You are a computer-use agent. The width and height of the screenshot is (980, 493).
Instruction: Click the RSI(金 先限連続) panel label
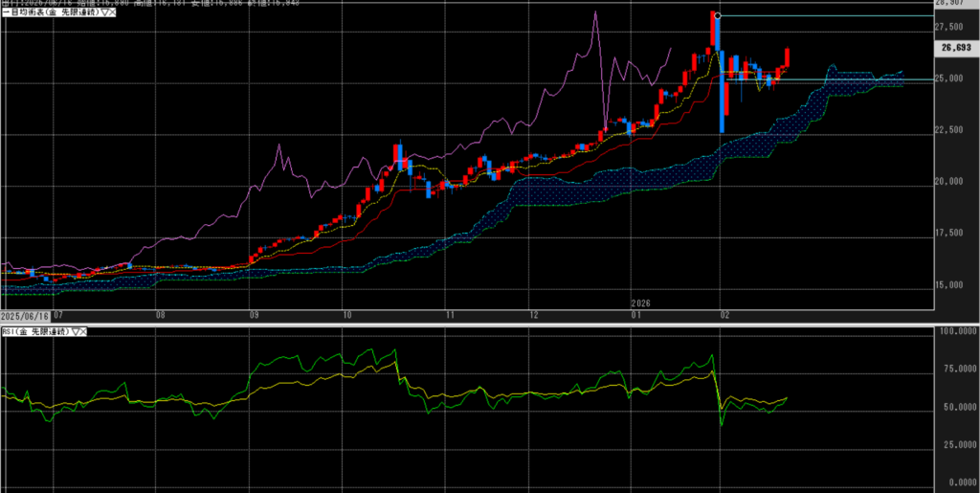pos(35,331)
